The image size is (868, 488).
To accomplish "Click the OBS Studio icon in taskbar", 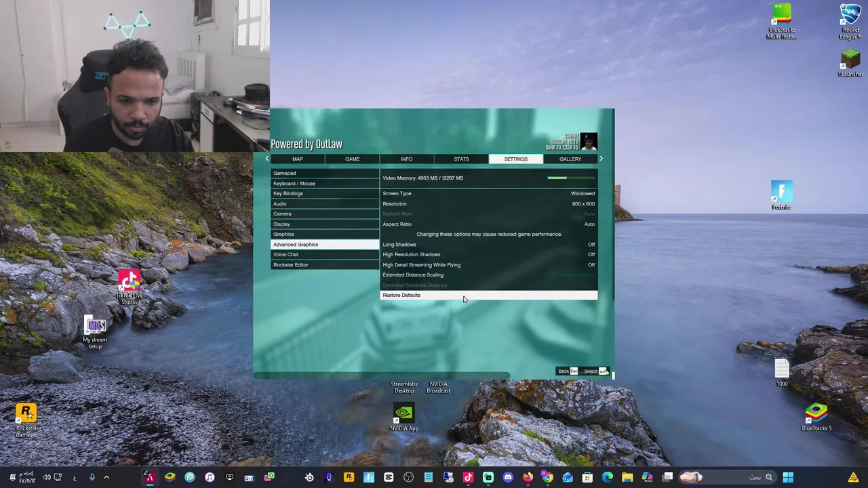I will (x=408, y=477).
